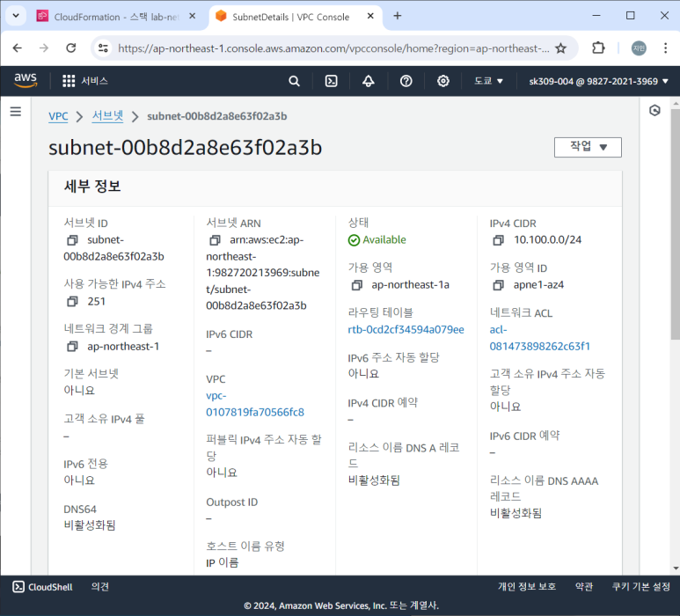Screen dimensions: 680x616
Task: Go to VPC breadcrumb link
Action: tap(58, 116)
